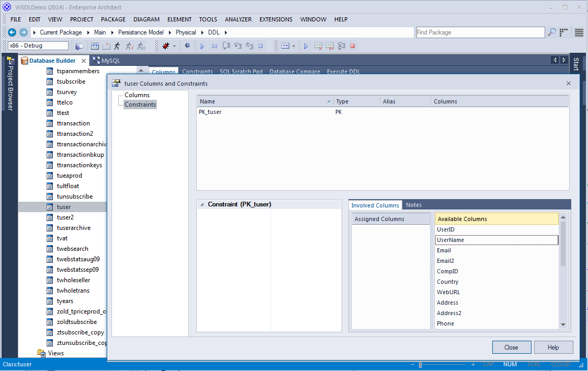Select the tuserarchive table in tree
588x371 pixels.
[73, 228]
